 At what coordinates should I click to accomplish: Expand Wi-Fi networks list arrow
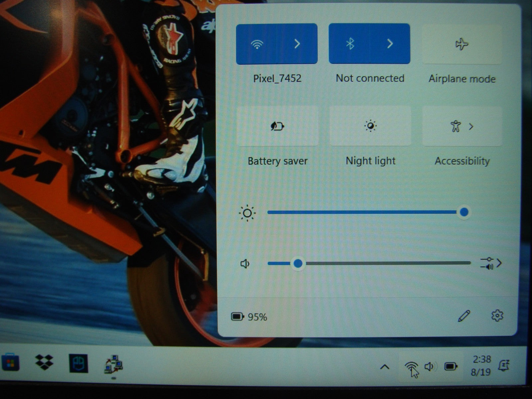pyautogui.click(x=298, y=44)
